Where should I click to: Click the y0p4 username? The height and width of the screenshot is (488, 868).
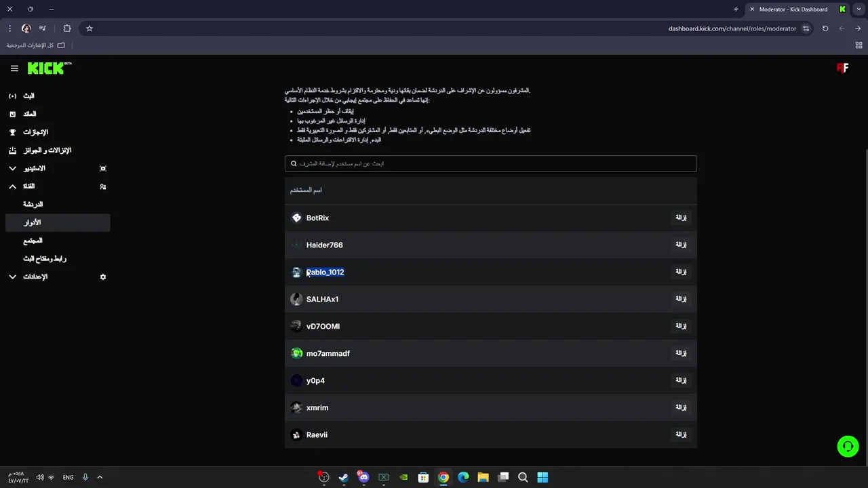(x=315, y=380)
